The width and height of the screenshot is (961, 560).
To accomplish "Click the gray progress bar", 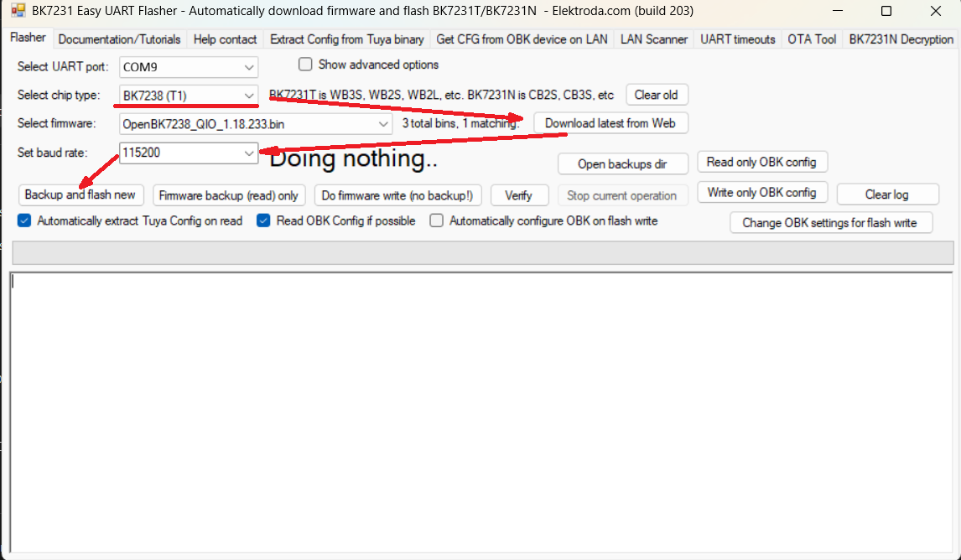I will coord(483,252).
